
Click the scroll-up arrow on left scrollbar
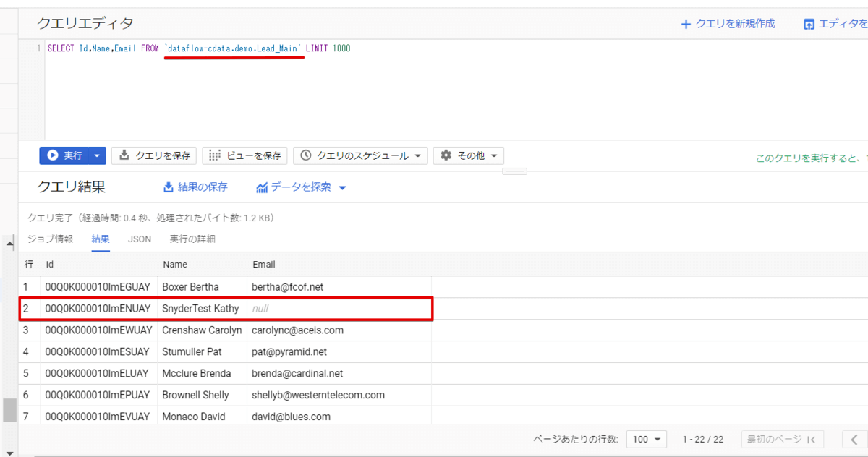(x=9, y=244)
